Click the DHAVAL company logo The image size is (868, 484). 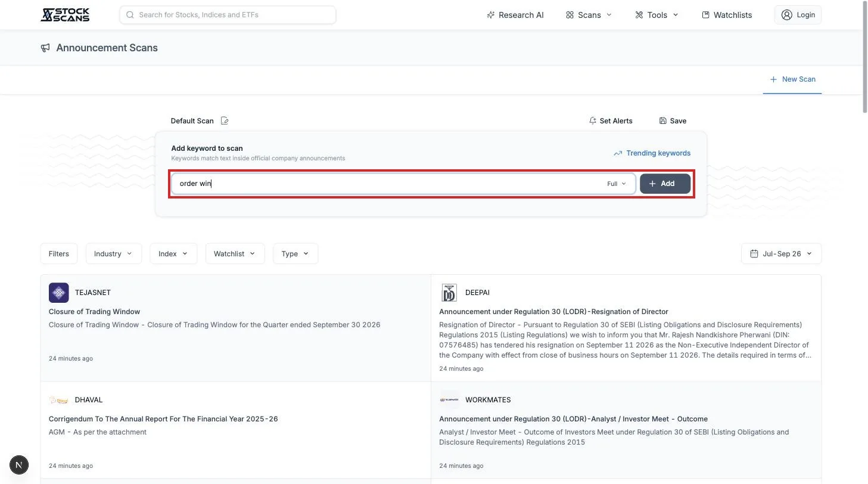tap(59, 400)
